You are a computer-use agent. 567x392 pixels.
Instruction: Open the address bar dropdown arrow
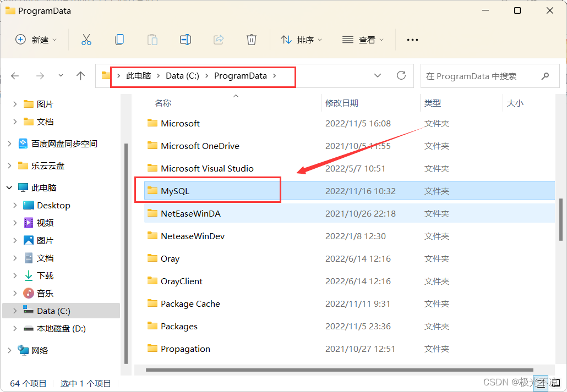click(x=378, y=76)
